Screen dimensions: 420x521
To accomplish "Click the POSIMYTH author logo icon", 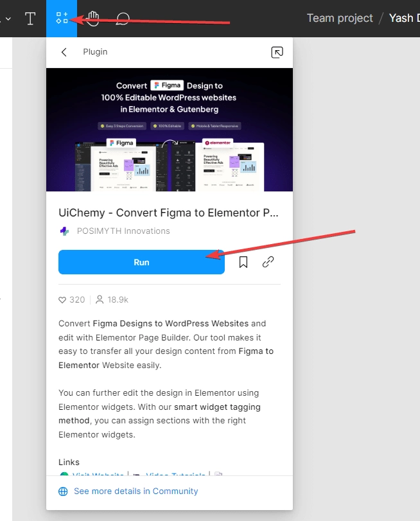I will (x=64, y=231).
